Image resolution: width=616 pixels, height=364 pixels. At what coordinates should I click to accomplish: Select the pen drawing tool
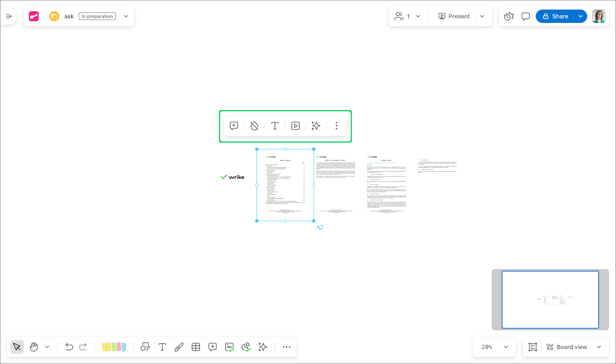(179, 347)
